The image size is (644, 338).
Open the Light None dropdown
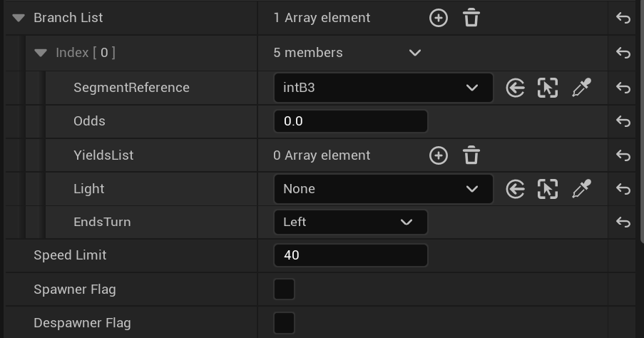coord(383,189)
